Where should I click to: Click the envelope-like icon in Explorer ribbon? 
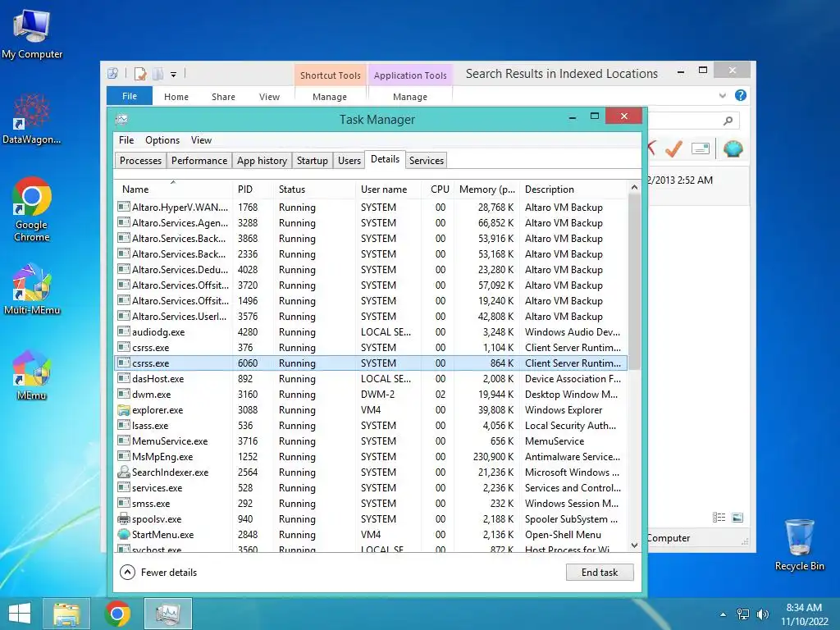(701, 148)
